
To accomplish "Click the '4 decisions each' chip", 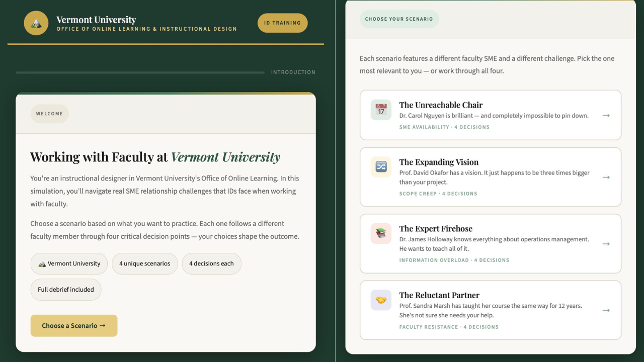I will click(x=211, y=263).
